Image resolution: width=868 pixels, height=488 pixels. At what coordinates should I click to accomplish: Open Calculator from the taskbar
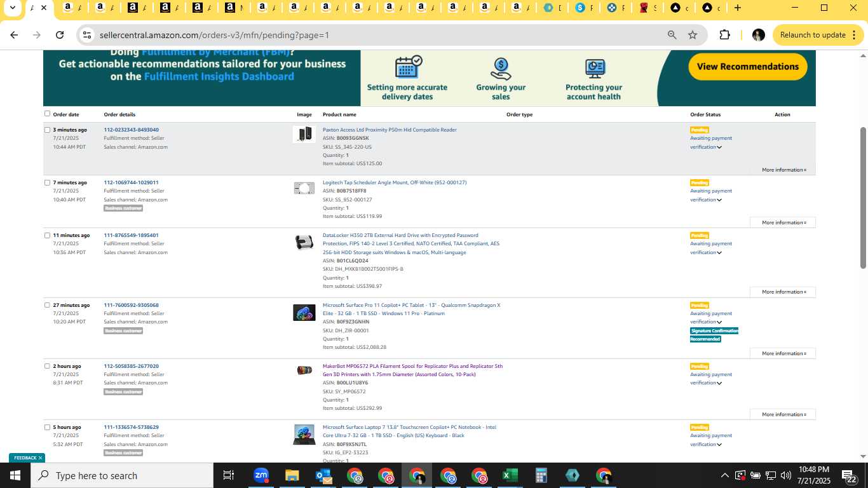coord(541,475)
